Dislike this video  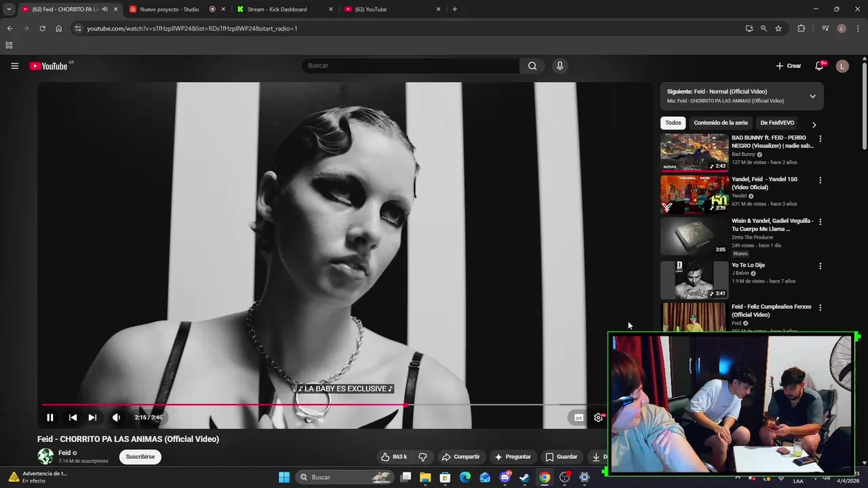click(x=422, y=457)
